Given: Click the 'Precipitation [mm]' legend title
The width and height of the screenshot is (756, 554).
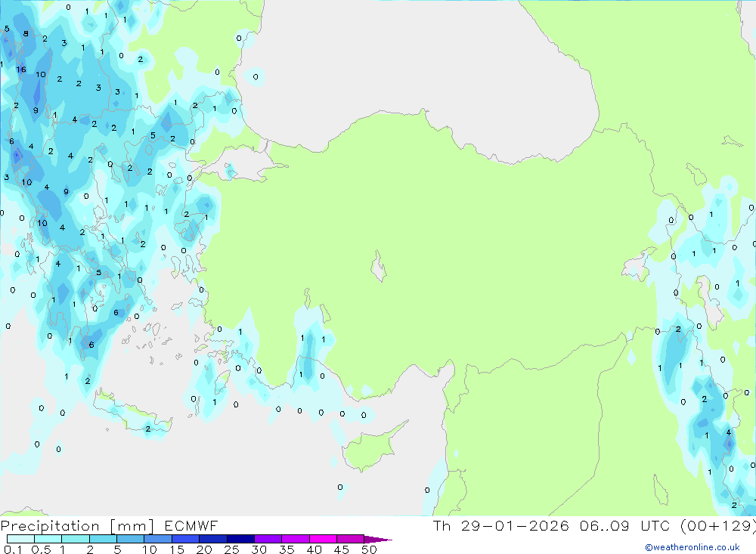Looking at the screenshot, I should 78,526.
